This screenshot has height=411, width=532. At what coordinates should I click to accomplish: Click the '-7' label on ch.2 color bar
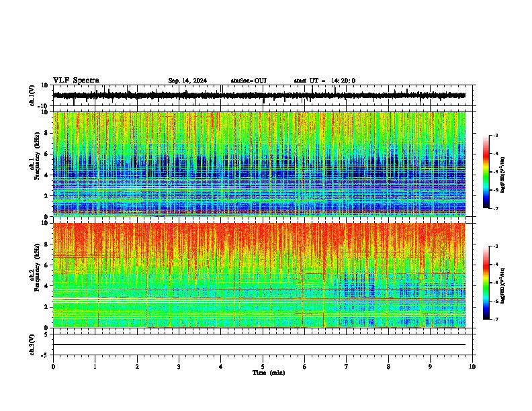click(x=495, y=319)
